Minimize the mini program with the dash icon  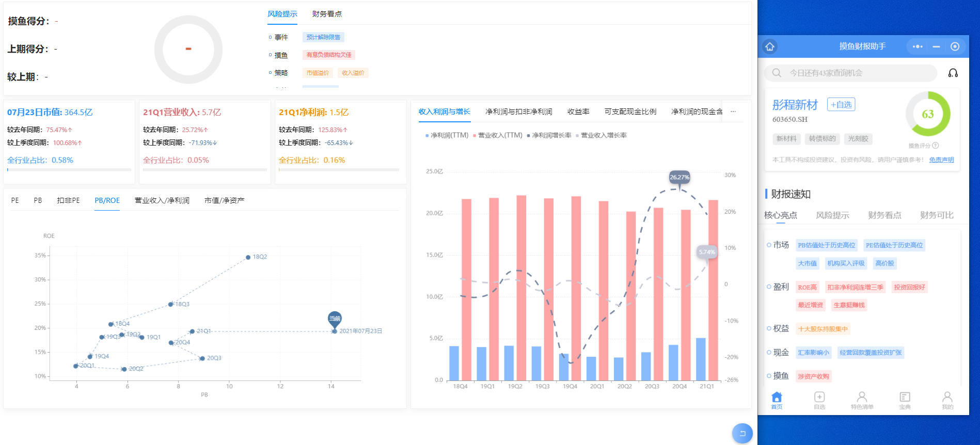pyautogui.click(x=936, y=46)
